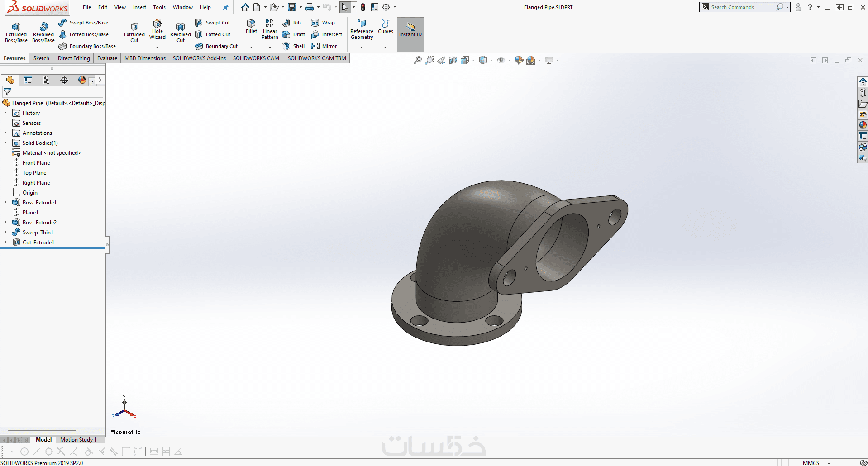The image size is (868, 466).
Task: Pin the SOLIDWORKS menu bar
Action: [225, 7]
